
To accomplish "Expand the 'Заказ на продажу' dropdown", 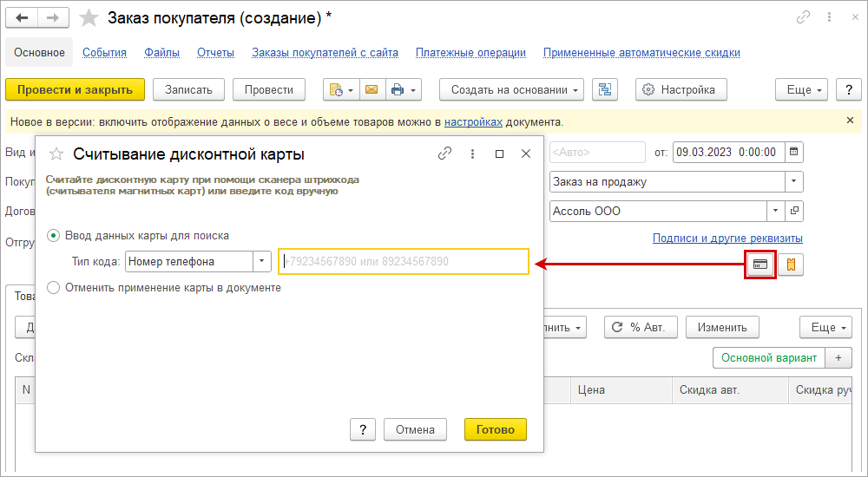I will [793, 182].
